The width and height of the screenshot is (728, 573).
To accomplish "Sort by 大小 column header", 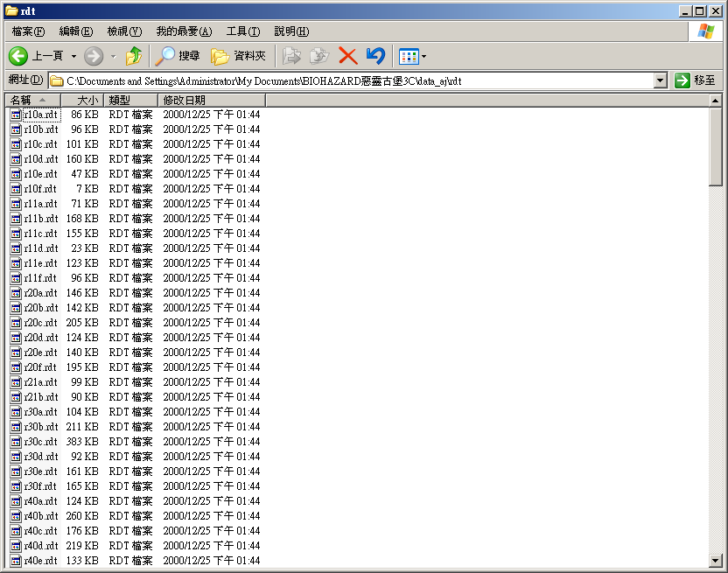I will coord(82,100).
